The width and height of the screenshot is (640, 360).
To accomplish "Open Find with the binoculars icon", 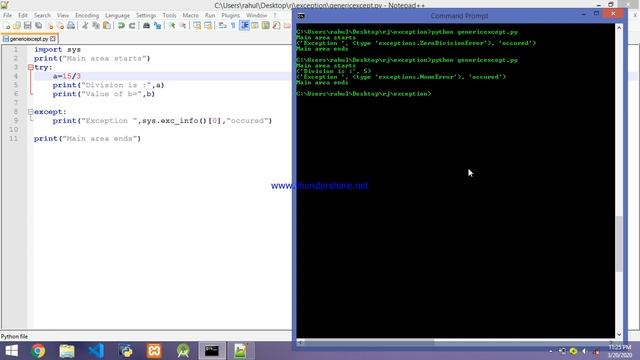I will pos(146,26).
